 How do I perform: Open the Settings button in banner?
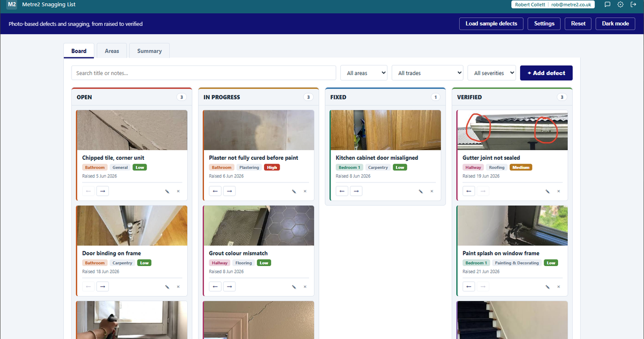coord(544,24)
